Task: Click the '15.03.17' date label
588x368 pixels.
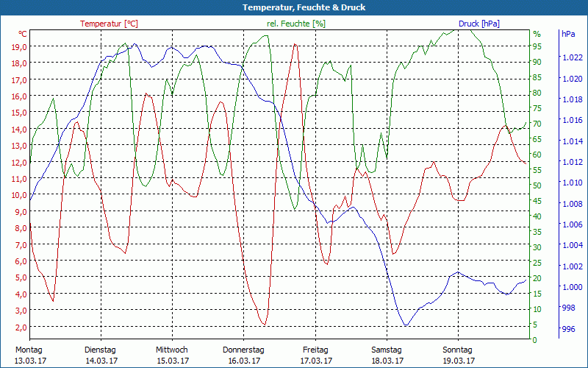Action: point(173,361)
